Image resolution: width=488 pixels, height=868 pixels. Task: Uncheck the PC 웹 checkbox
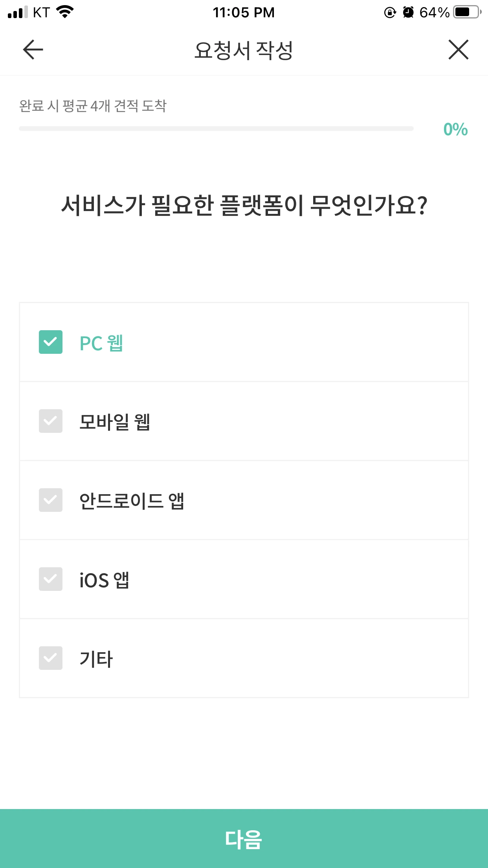(x=51, y=342)
